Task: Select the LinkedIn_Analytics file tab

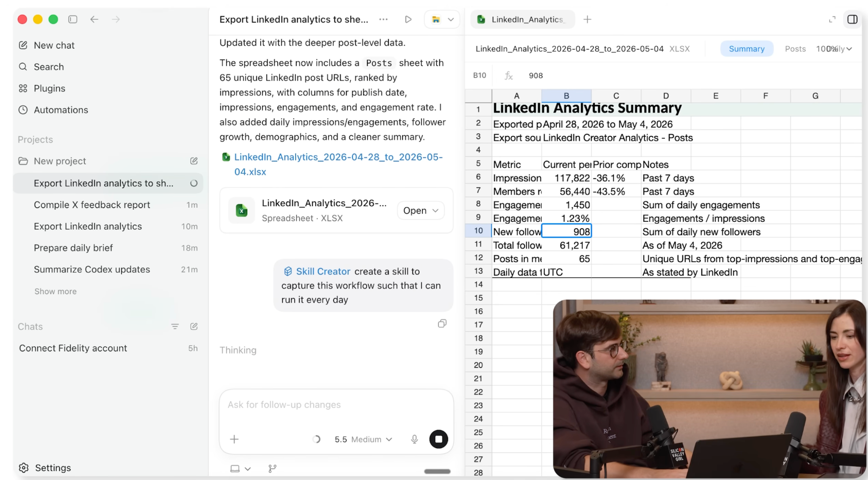Action: point(523,19)
